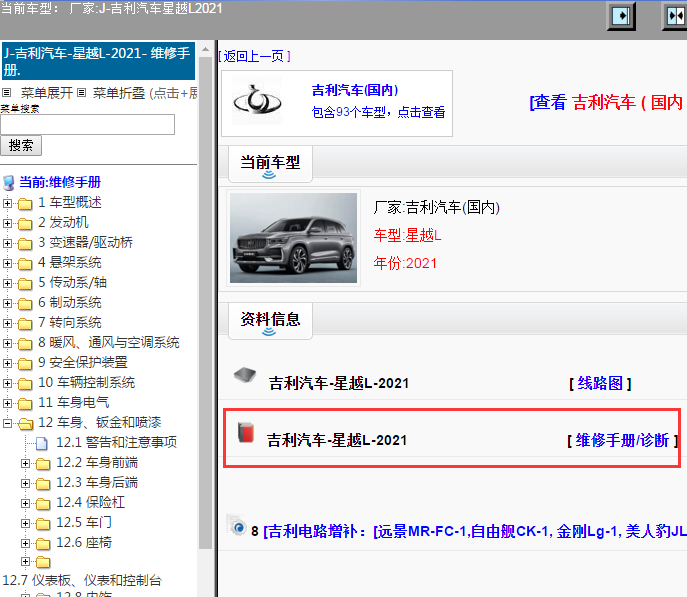Collapse 12 车身、钣金和喷漆 node

coord(7,423)
